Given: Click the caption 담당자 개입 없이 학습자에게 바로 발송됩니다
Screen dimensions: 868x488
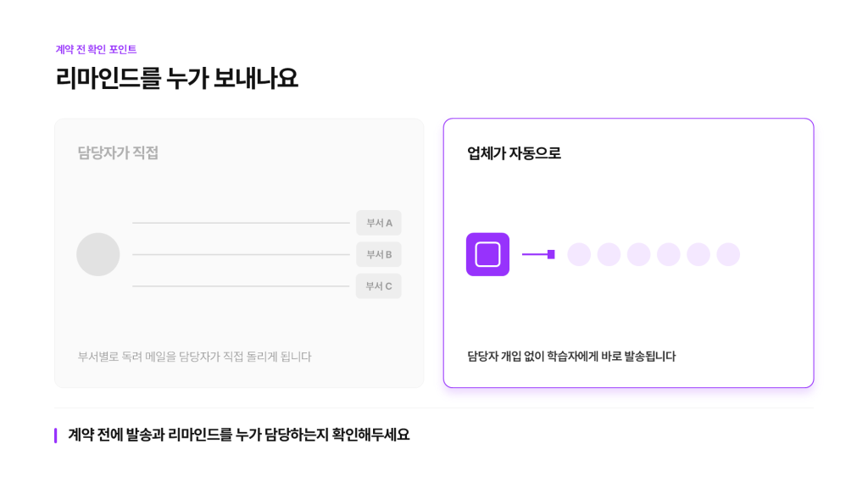Looking at the screenshot, I should point(571,357).
